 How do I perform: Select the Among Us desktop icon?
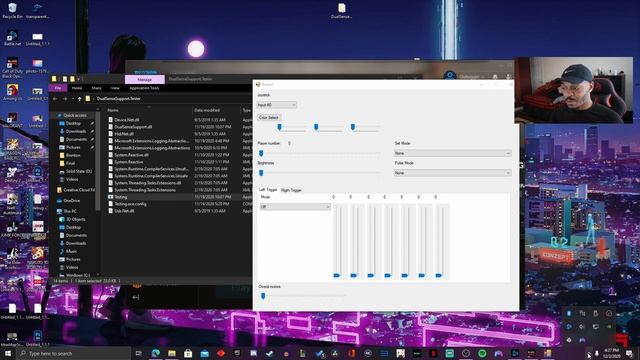12,92
